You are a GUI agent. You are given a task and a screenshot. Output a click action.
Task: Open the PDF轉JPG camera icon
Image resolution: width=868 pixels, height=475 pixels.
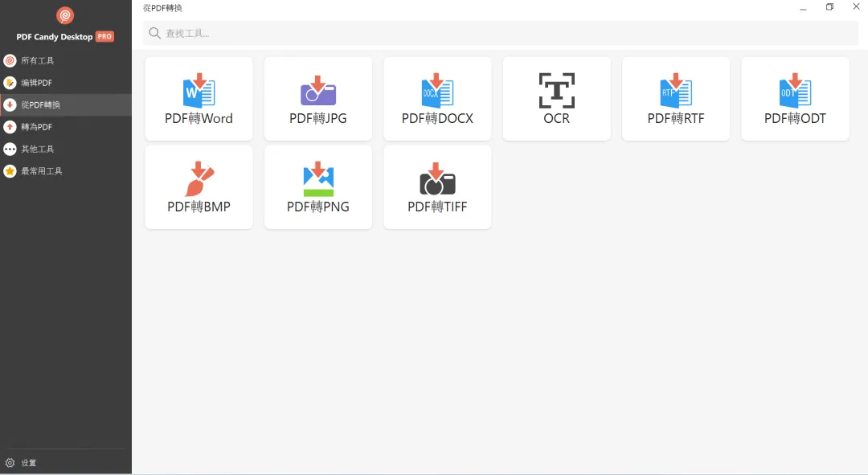[x=318, y=90]
